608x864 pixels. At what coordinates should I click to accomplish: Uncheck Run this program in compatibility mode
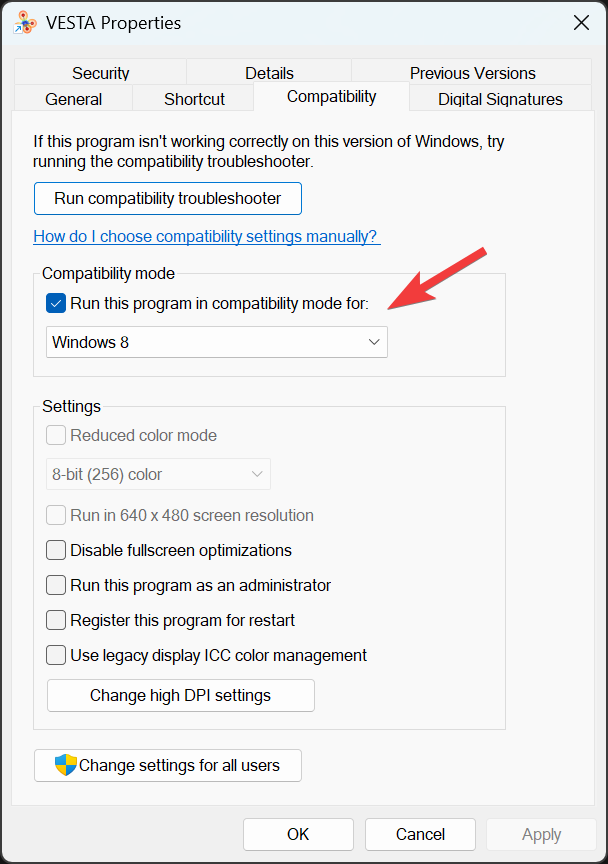click(56, 302)
